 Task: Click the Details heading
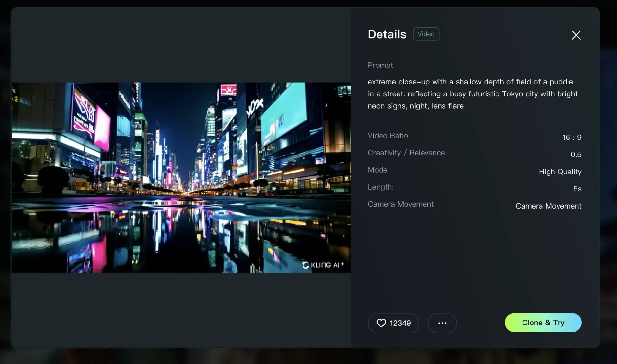coord(387,34)
